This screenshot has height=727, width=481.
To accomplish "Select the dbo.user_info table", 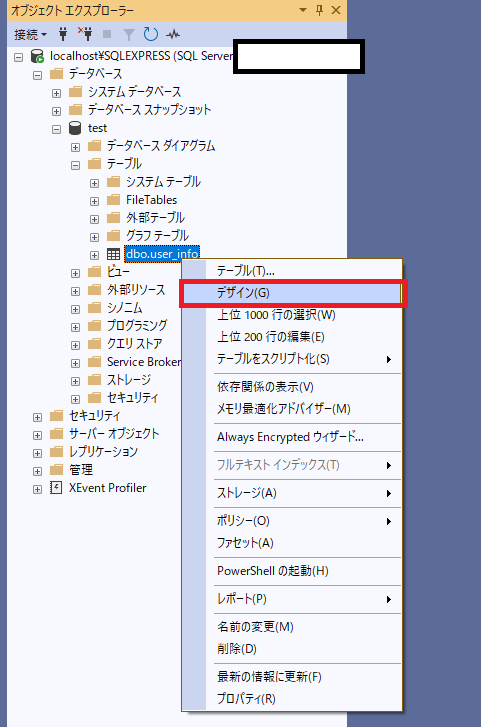I will [162, 254].
